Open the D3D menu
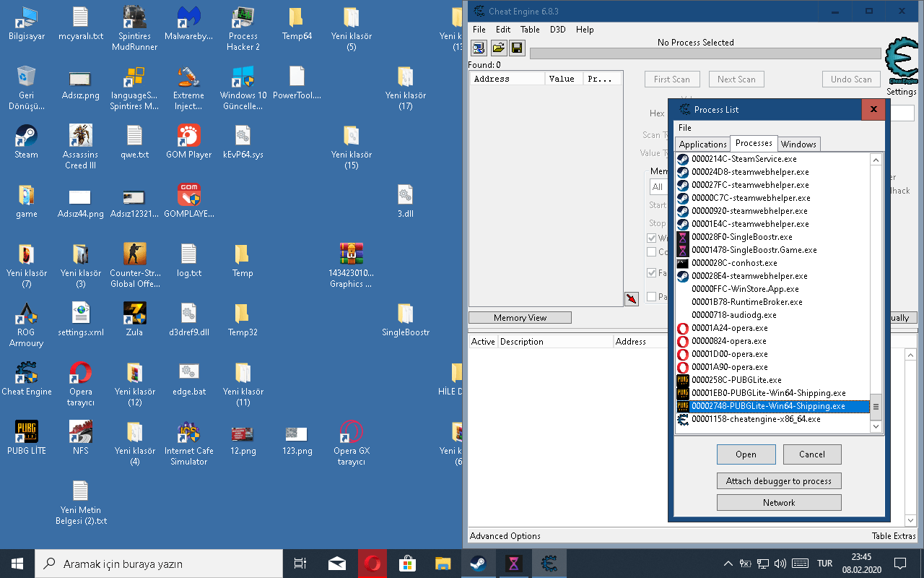Image resolution: width=924 pixels, height=578 pixels. [x=558, y=30]
